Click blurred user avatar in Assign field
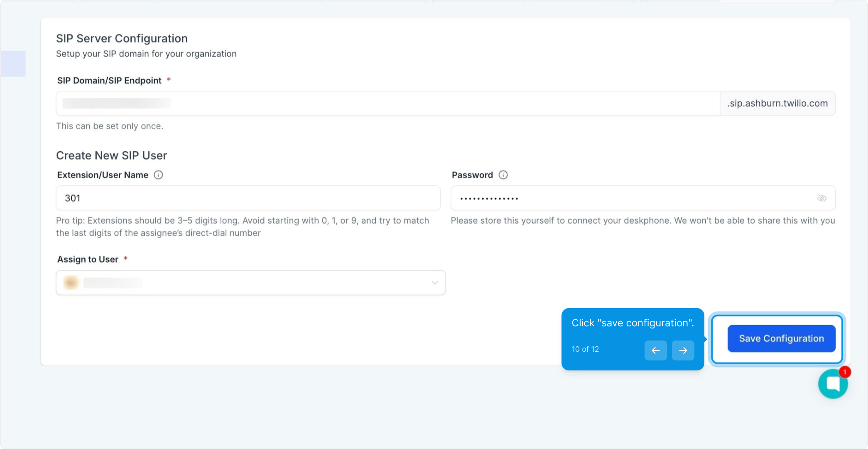Viewport: 868px width, 449px height. click(71, 283)
